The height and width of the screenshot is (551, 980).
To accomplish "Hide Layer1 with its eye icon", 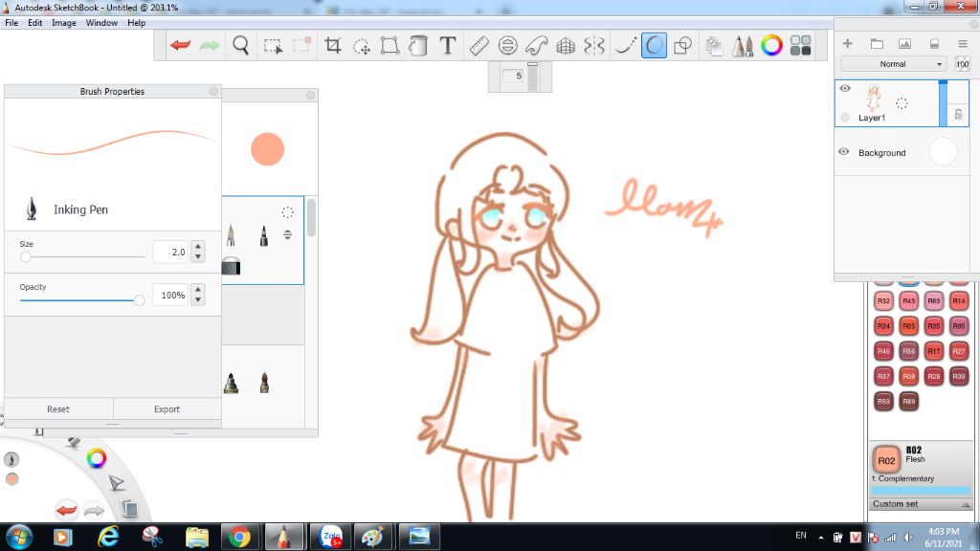I will point(845,88).
